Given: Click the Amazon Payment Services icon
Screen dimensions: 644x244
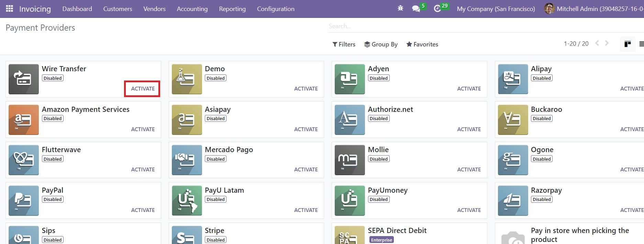Looking at the screenshot, I should pyautogui.click(x=24, y=120).
